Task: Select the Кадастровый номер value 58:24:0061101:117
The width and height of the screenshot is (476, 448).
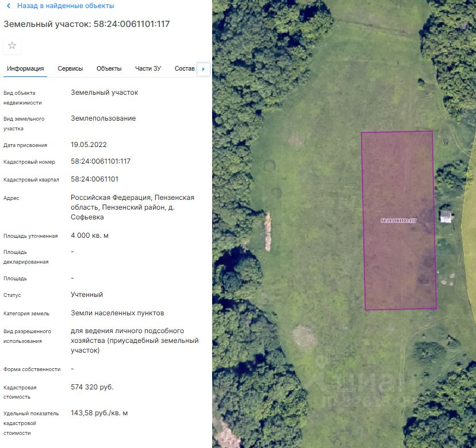Action: tap(101, 161)
